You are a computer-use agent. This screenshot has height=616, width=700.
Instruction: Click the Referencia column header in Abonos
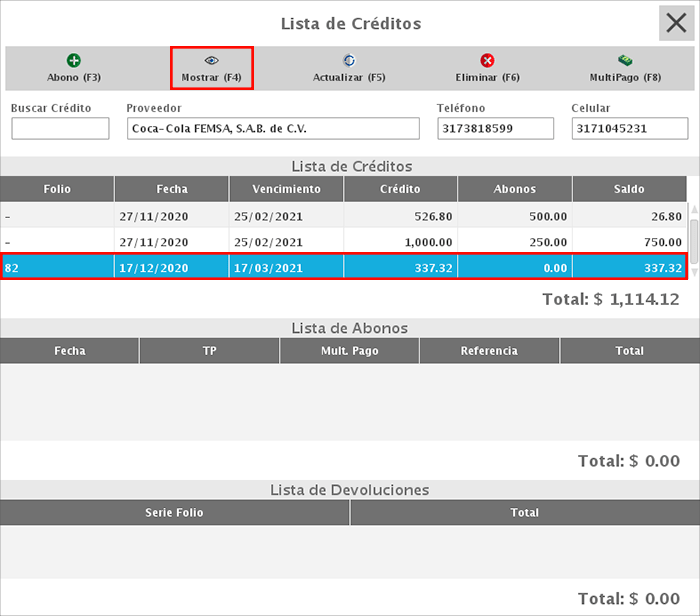point(489,351)
